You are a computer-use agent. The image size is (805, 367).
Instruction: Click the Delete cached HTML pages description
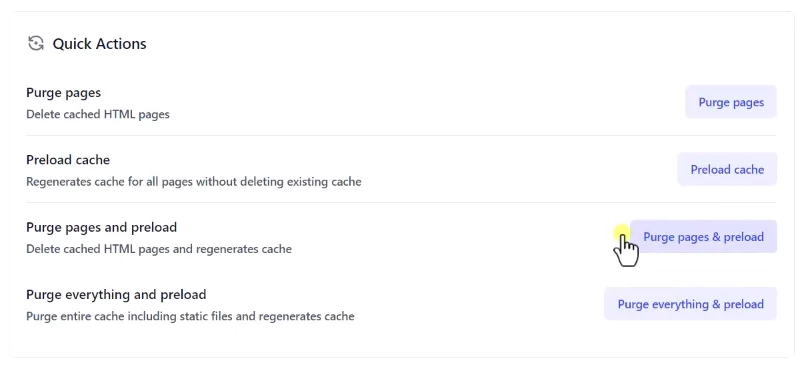tap(98, 114)
